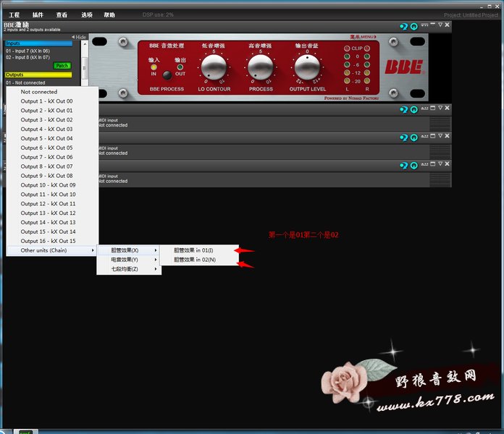Select Output 1 - kX Out 00
Image resolution: width=504 pixels, height=434 pixels.
point(52,101)
